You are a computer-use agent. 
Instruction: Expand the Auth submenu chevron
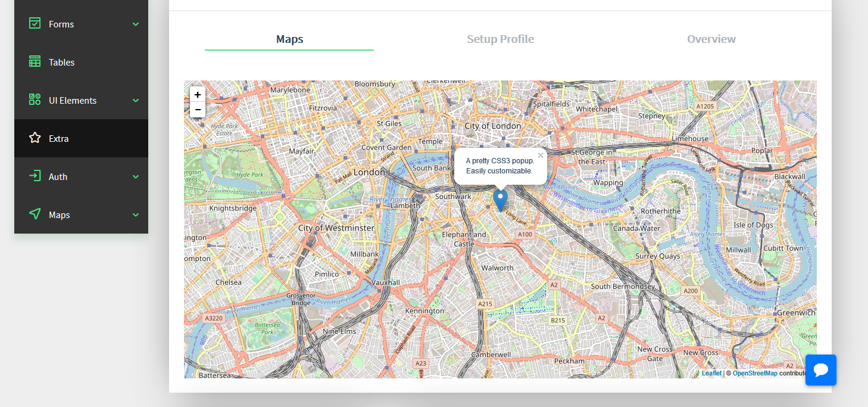[x=136, y=177]
